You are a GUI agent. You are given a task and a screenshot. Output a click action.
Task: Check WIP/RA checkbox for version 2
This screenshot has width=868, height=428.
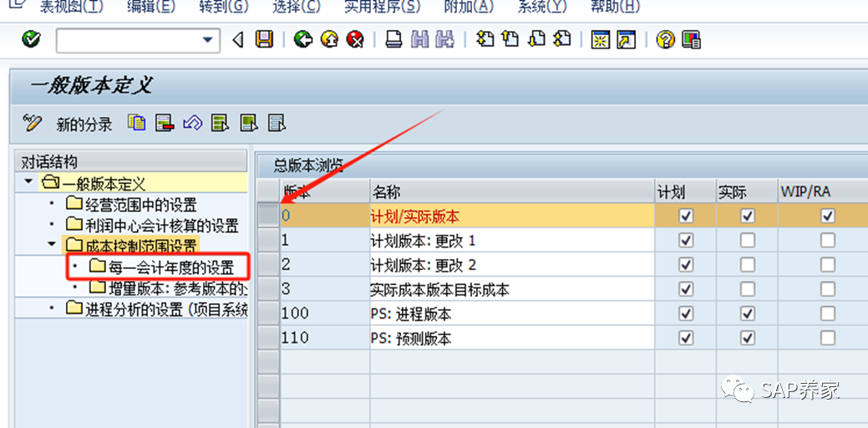coord(828,265)
